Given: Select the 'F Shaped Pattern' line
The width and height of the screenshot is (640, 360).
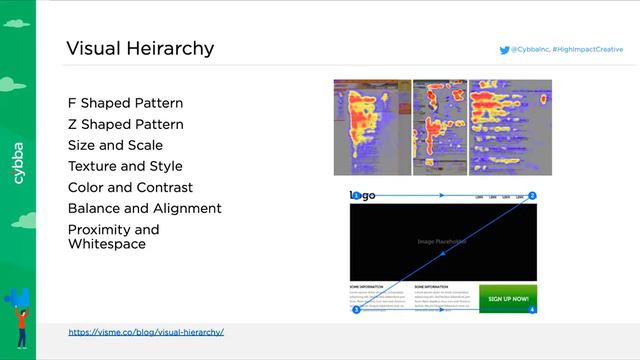Looking at the screenshot, I should (125, 103).
